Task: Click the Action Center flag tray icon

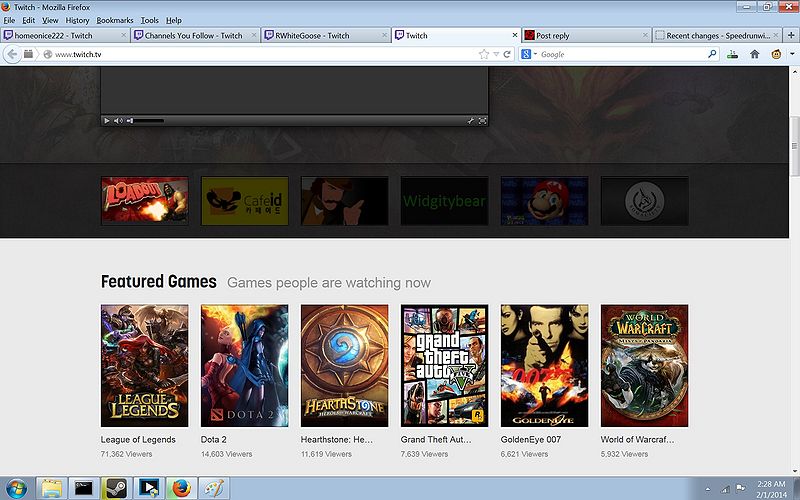Action: tap(740, 489)
